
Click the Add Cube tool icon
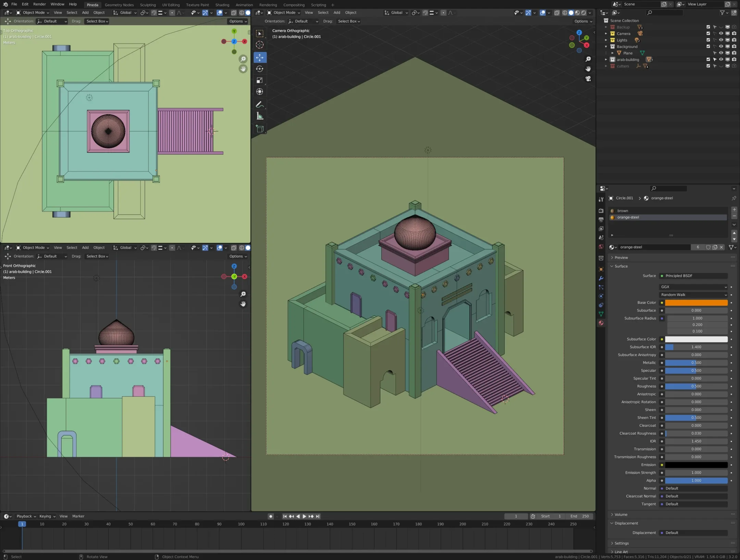[260, 129]
